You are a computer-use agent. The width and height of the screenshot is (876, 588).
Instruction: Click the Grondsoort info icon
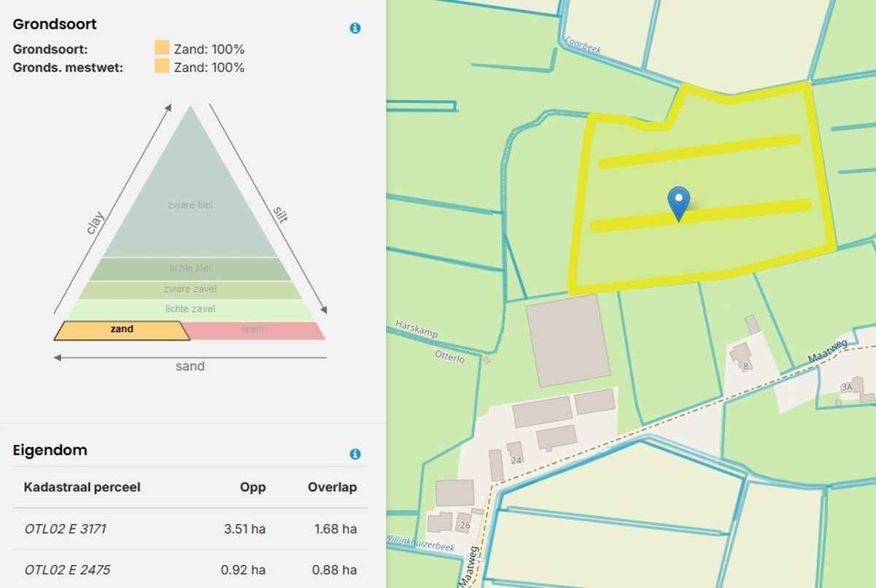tap(355, 28)
